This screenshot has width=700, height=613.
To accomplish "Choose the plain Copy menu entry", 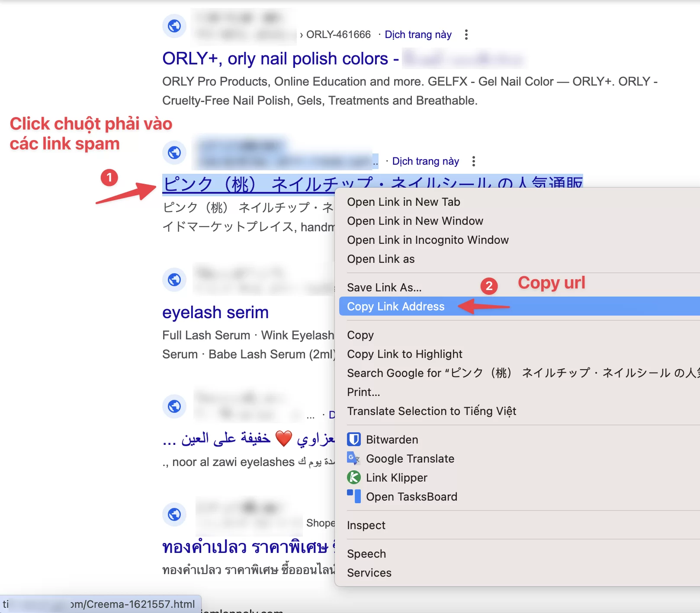I will coord(519,335).
